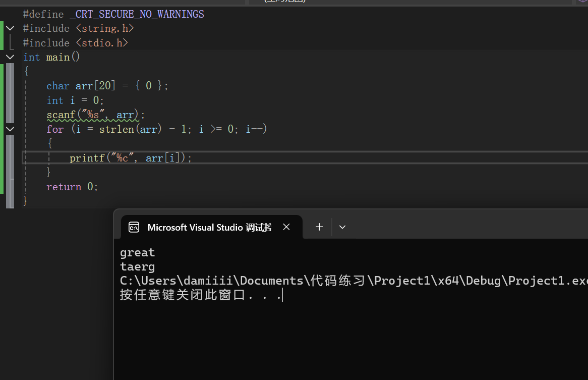Collapse the main function fold arrow

[10, 57]
